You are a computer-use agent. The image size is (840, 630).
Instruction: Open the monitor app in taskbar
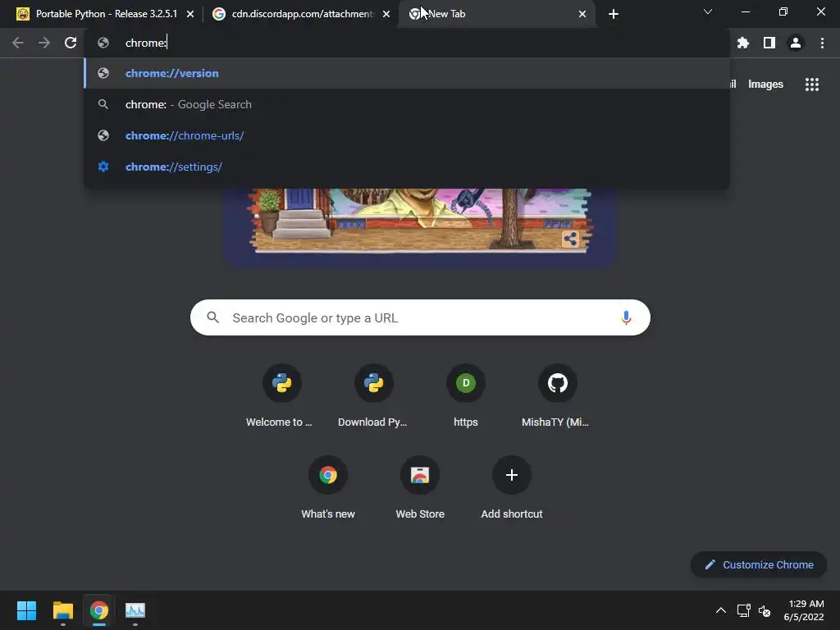pyautogui.click(x=135, y=610)
